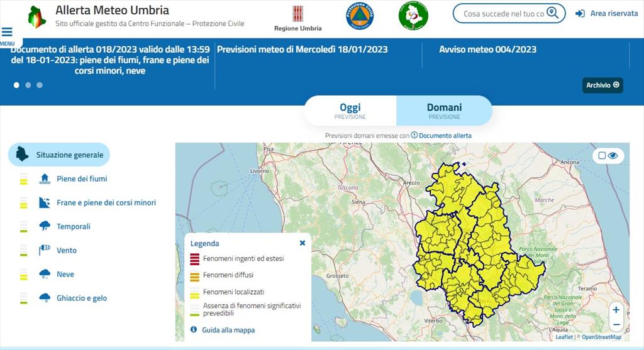Click the red Fenomeni ingenti legend swatch
Screen dimensions: 644x350
click(194, 259)
